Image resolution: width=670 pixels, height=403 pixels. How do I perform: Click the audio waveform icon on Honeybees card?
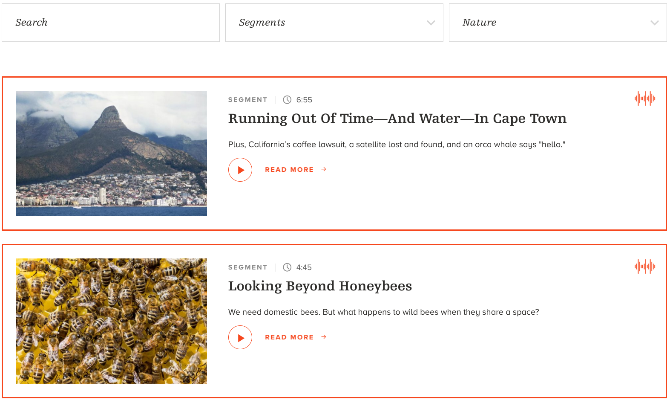coord(645,267)
